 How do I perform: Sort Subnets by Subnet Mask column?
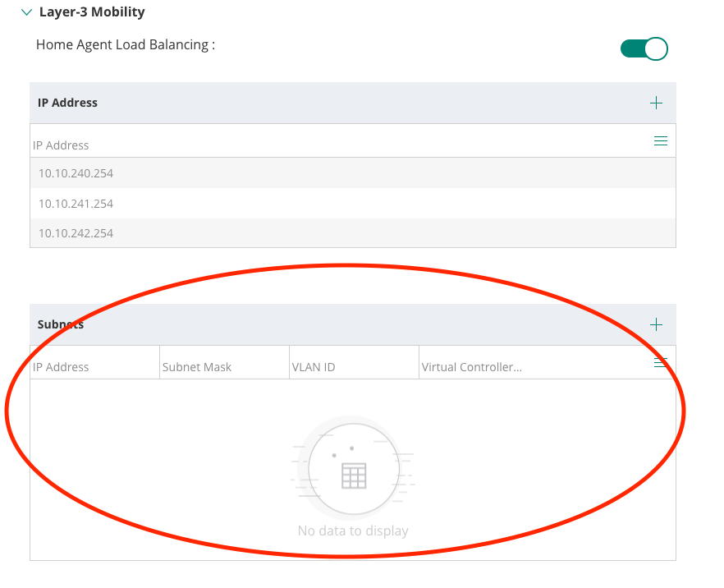click(197, 367)
